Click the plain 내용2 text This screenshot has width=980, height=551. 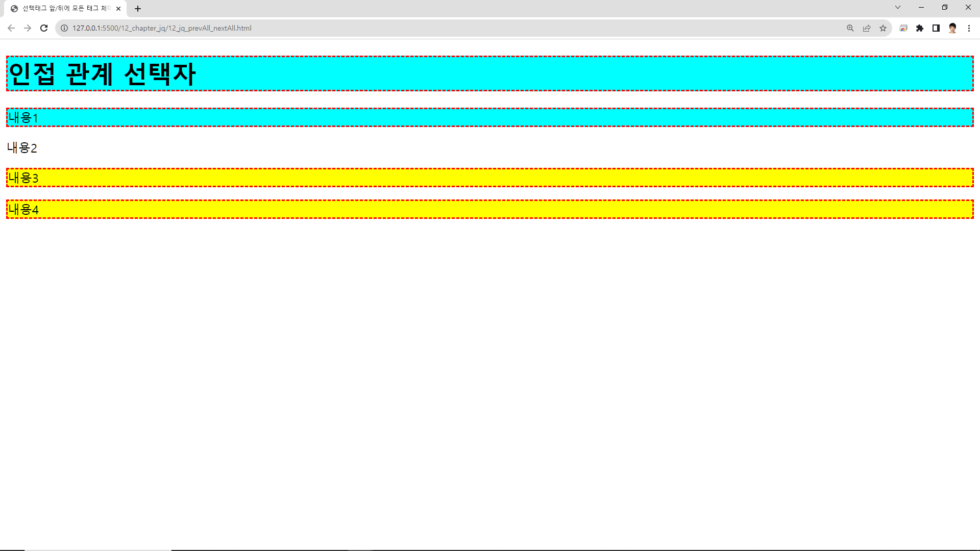pos(22,148)
